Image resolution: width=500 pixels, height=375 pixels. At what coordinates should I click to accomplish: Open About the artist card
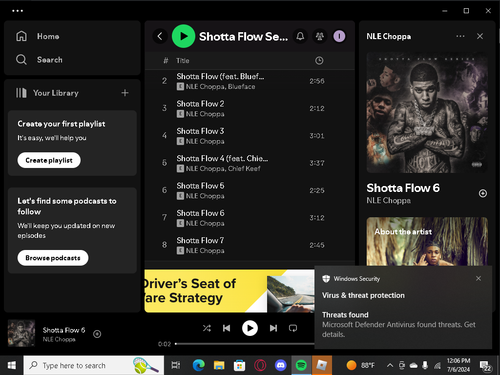pos(427,241)
